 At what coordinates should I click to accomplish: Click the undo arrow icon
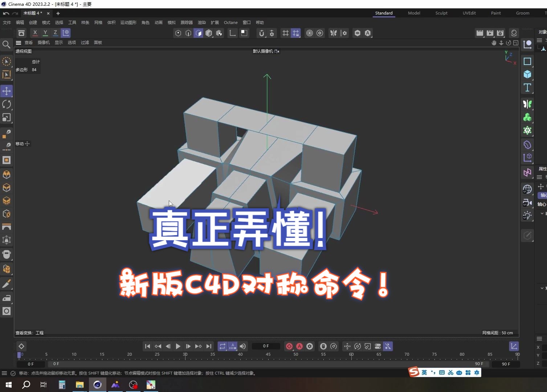click(x=6, y=13)
